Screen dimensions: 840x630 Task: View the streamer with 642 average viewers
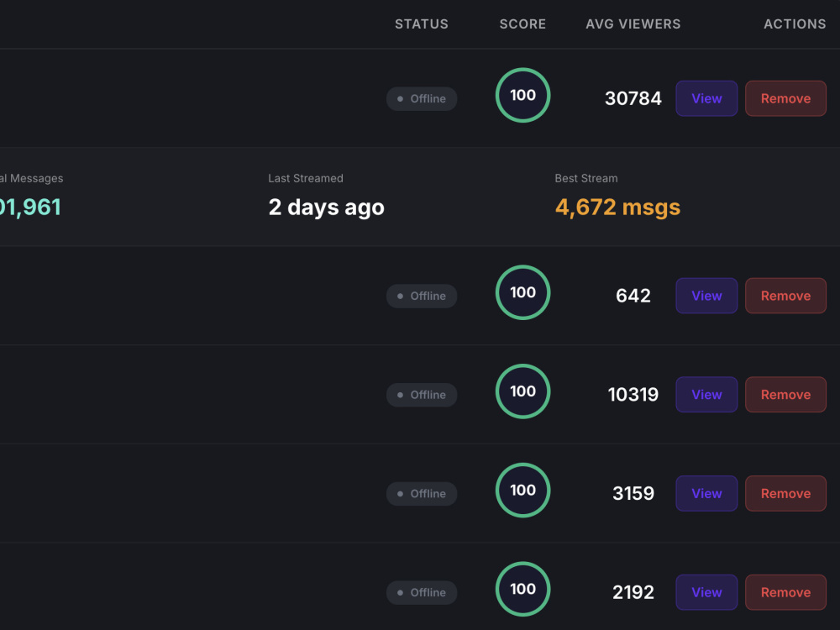click(x=706, y=296)
